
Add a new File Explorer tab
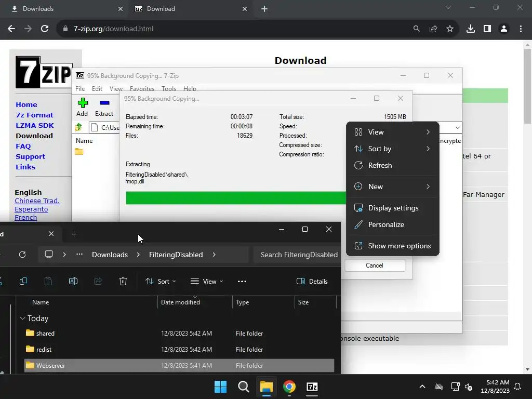tap(74, 234)
